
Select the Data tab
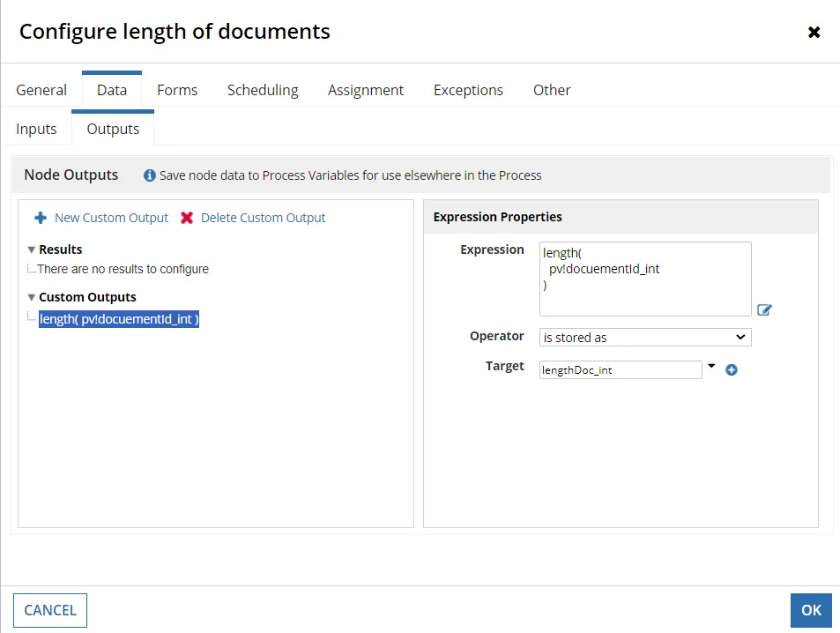pos(112,90)
